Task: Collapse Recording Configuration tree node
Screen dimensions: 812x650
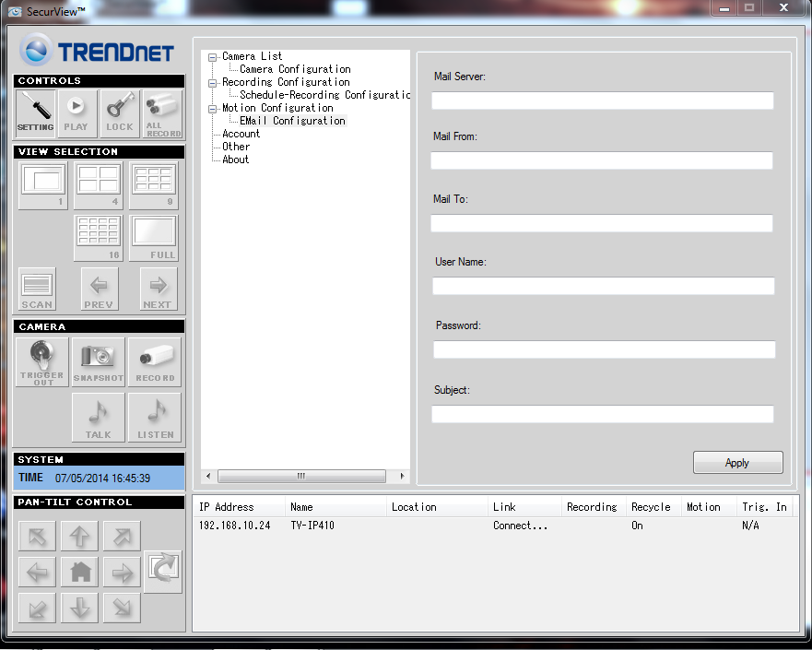Action: pyautogui.click(x=212, y=83)
